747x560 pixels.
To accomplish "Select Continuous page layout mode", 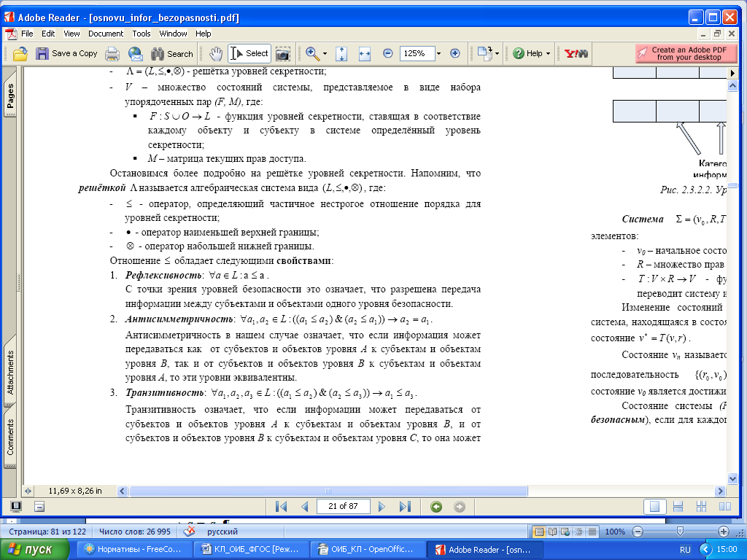I will pos(678,506).
